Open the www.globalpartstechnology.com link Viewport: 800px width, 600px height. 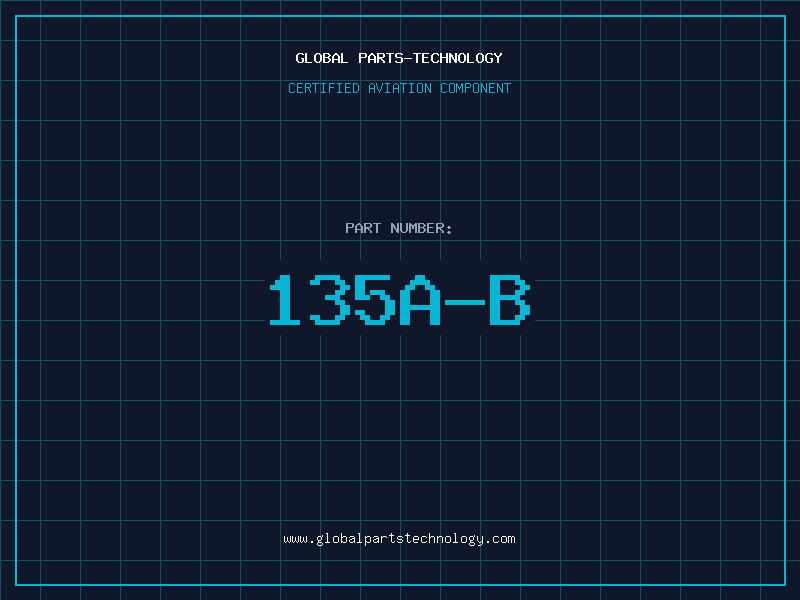coord(399,539)
